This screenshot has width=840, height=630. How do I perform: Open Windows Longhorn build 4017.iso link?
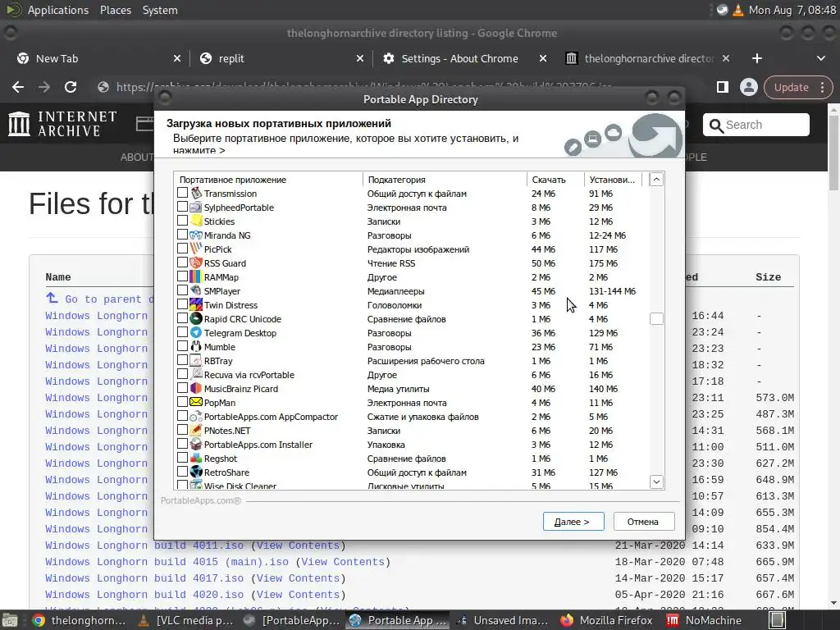tap(144, 578)
